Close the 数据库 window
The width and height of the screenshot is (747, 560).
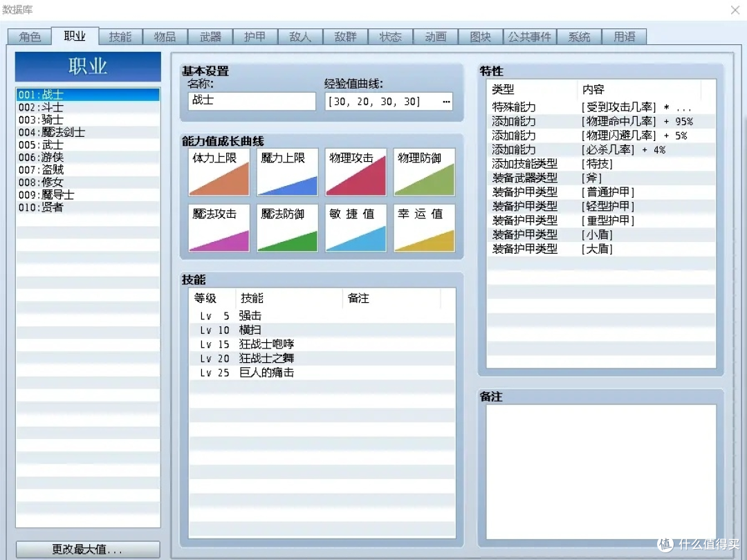point(735,10)
